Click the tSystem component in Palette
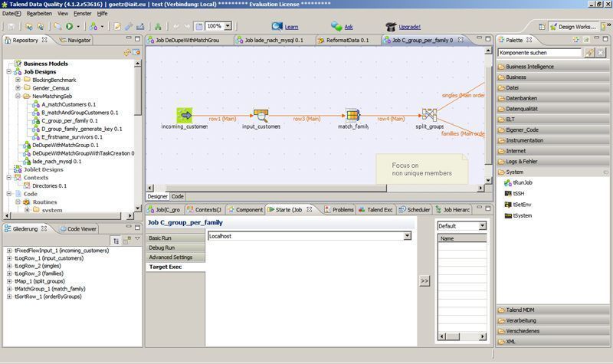Screen dimensions: 613x364 point(519,215)
